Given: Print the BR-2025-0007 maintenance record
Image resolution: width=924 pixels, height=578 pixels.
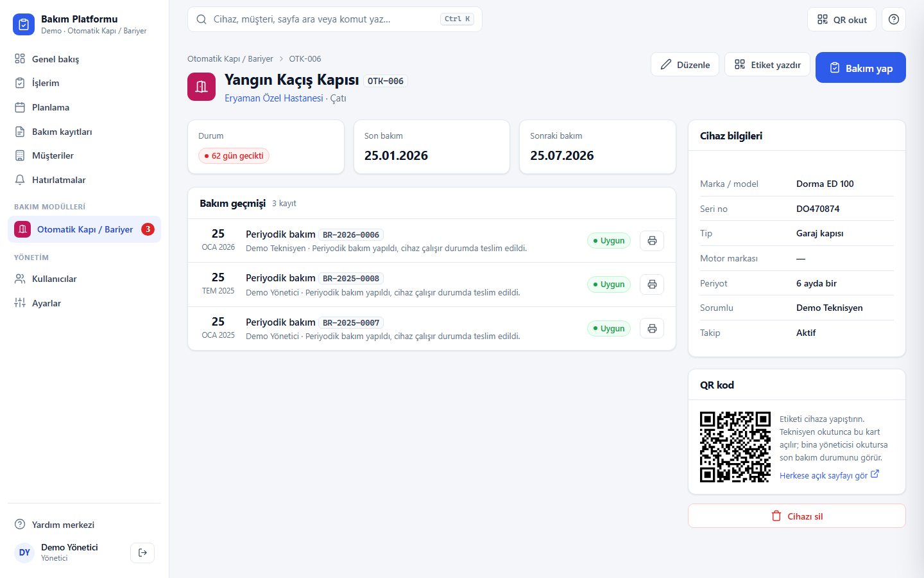Looking at the screenshot, I should [x=652, y=329].
